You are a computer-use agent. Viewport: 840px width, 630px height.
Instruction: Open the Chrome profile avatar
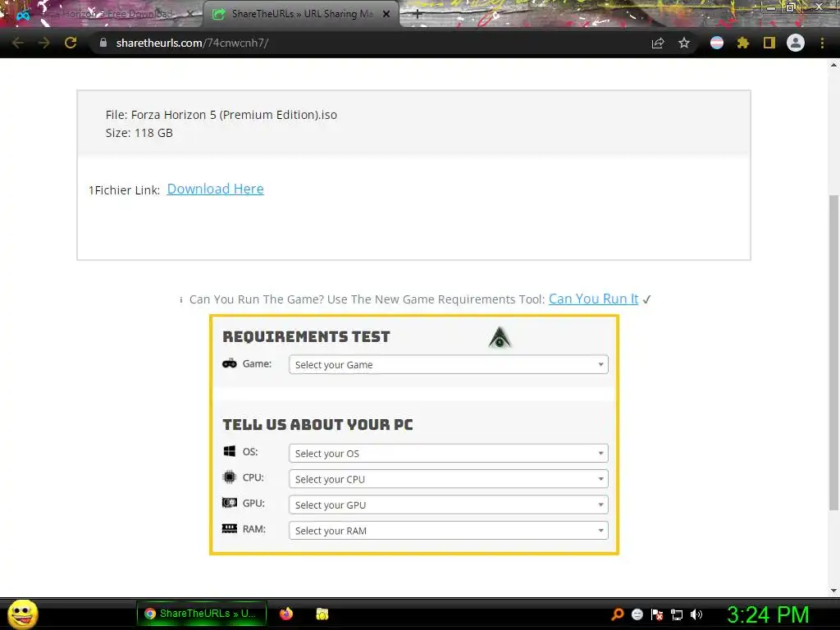pyautogui.click(x=796, y=43)
